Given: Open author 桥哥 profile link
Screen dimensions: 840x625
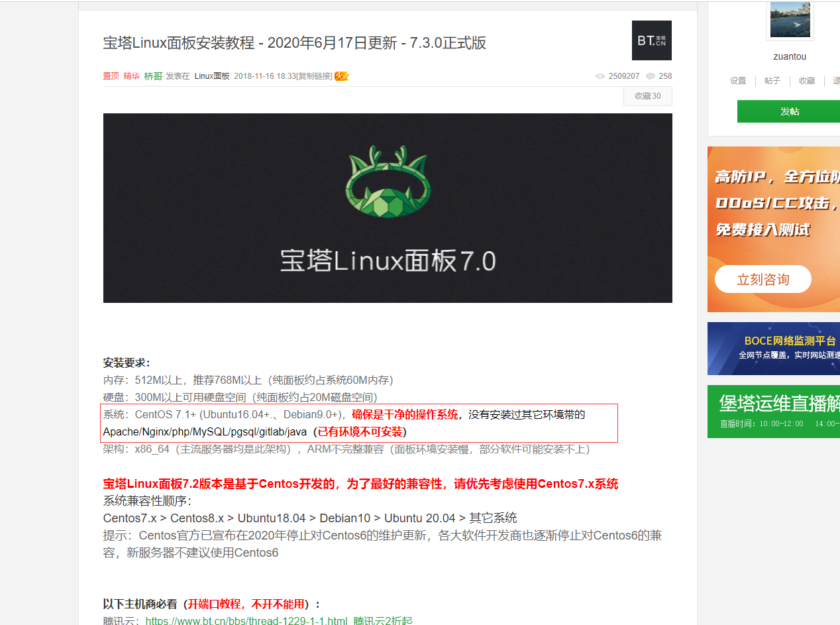Looking at the screenshot, I should [x=153, y=76].
